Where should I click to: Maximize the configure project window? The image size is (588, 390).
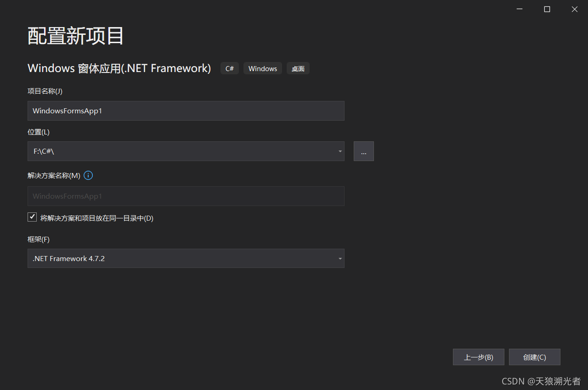tap(547, 9)
